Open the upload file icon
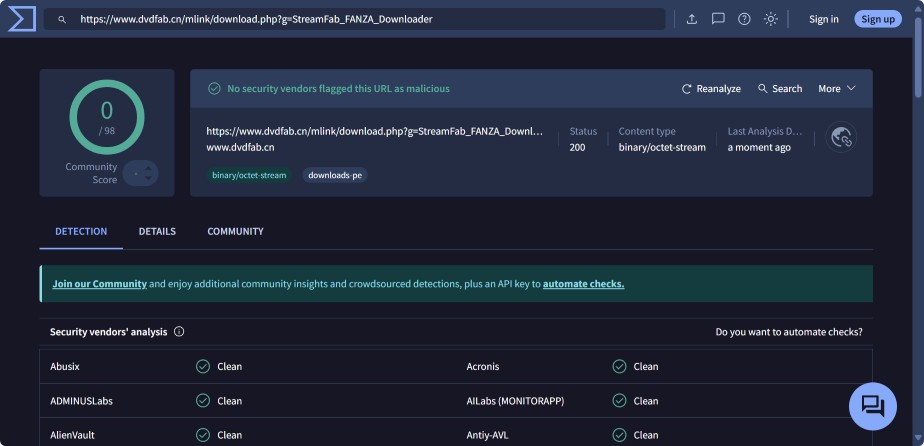This screenshot has width=924, height=446. 691,19
